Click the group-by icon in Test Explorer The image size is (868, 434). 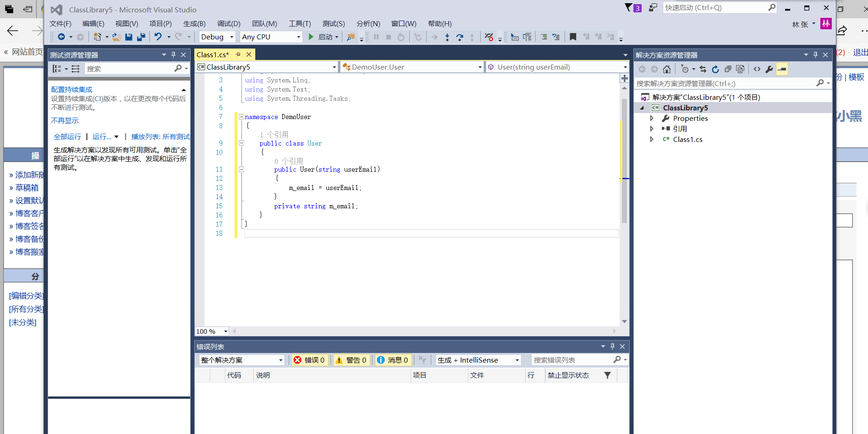(x=57, y=69)
